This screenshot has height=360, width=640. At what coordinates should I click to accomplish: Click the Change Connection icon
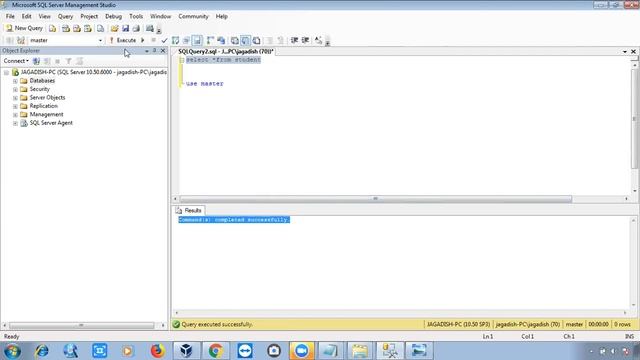tap(21, 40)
